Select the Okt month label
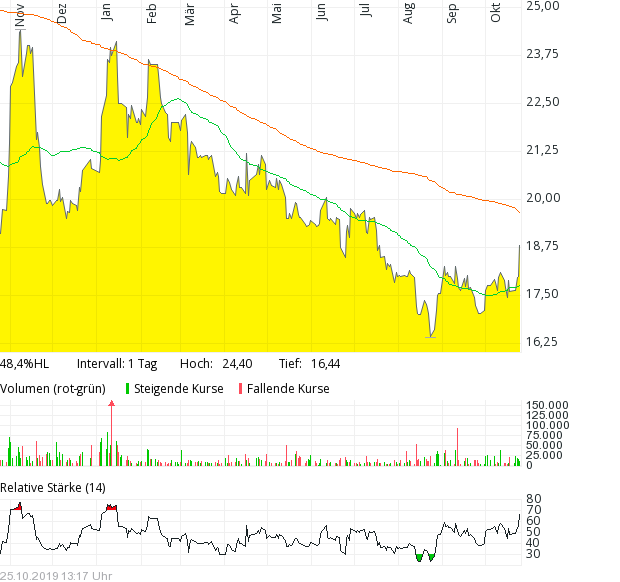 pyautogui.click(x=495, y=13)
